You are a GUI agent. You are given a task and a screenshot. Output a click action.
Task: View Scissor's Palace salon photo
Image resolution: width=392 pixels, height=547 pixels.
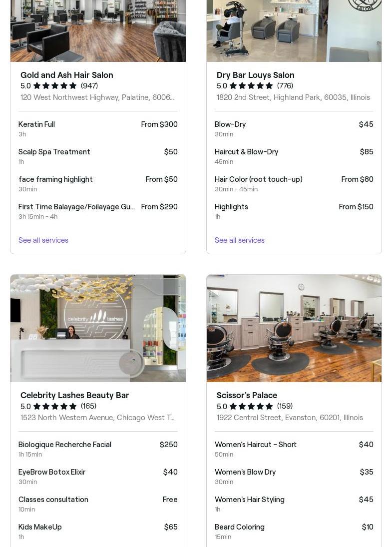[x=294, y=328]
